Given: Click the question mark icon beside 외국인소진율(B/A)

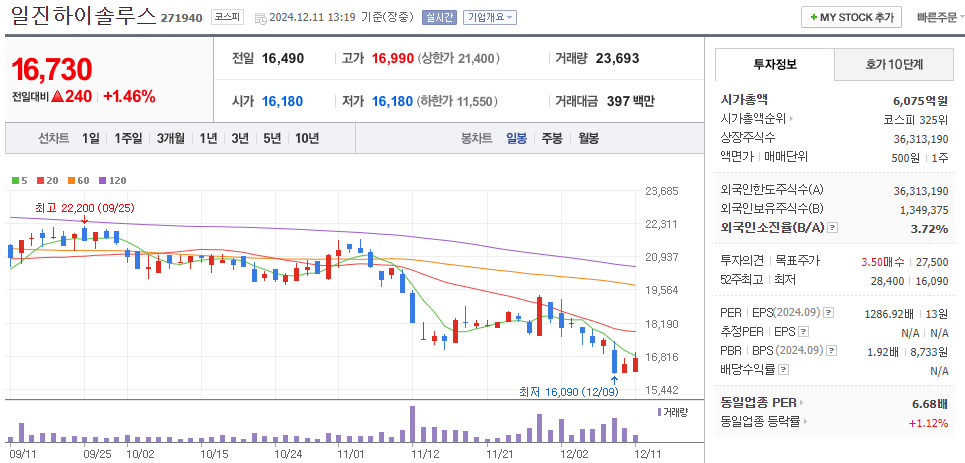Looking at the screenshot, I should (833, 228).
